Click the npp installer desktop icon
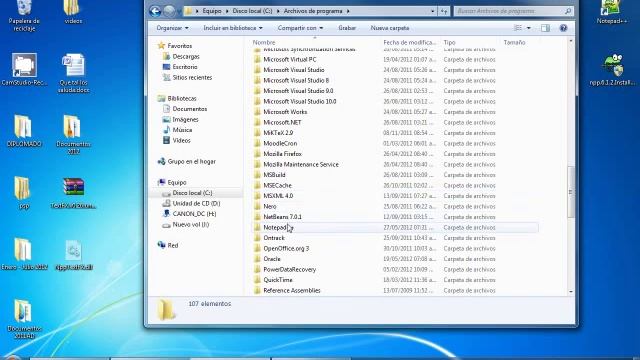 coord(613,69)
